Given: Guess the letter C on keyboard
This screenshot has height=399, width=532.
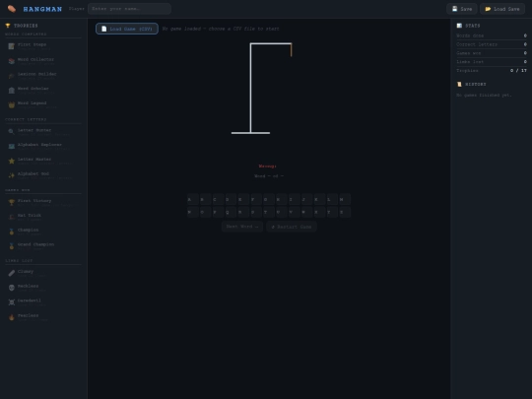Looking at the screenshot, I should pos(218,199).
